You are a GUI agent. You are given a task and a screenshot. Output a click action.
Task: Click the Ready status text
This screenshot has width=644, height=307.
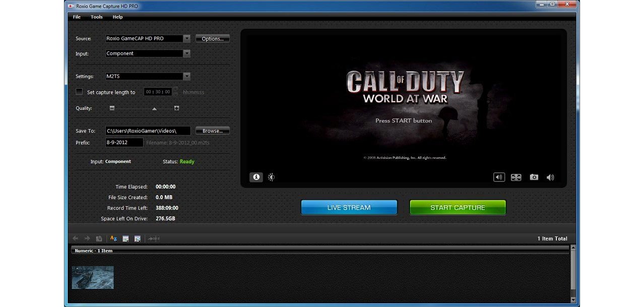pos(187,161)
